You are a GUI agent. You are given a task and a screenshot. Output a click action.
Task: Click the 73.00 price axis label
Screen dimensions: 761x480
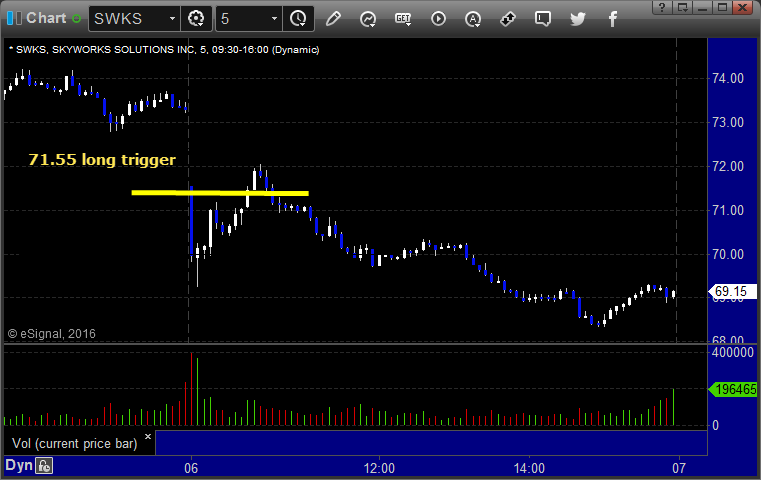[x=728, y=122]
